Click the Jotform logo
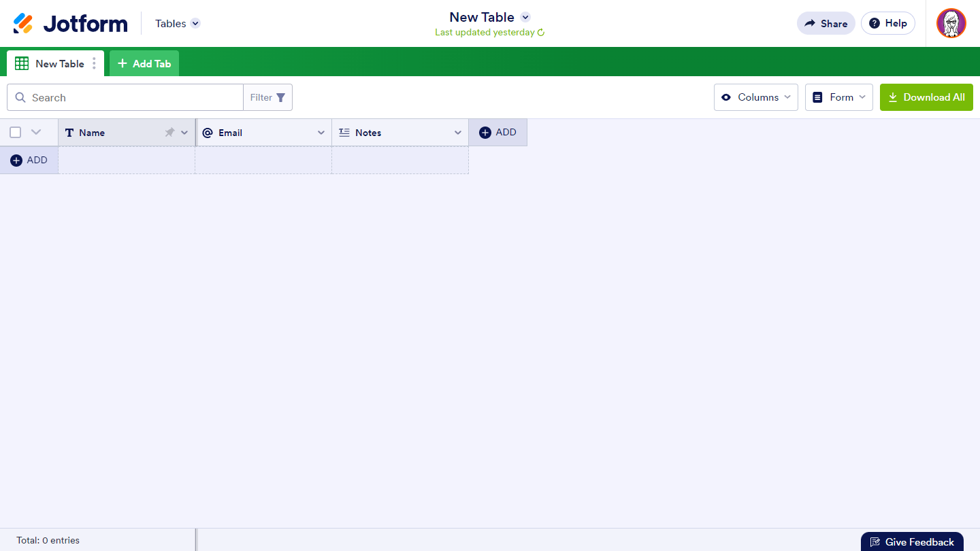980x551 pixels. pyautogui.click(x=70, y=23)
